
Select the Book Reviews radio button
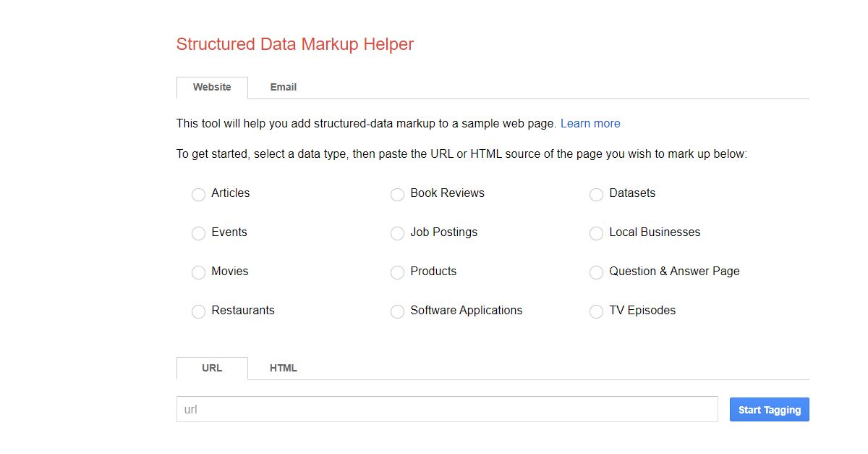coord(397,194)
